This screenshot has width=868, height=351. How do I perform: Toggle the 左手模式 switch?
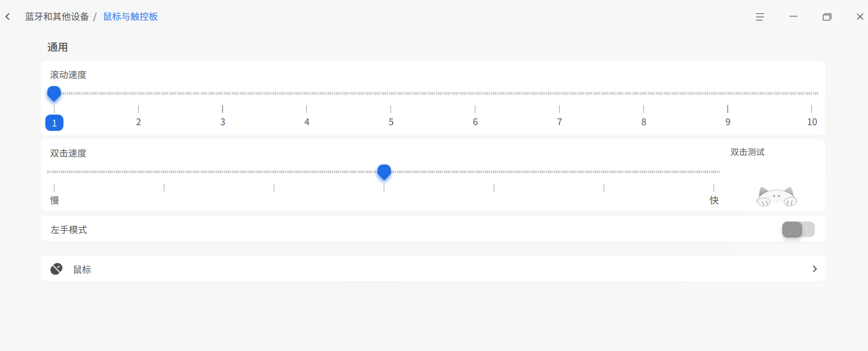click(x=798, y=229)
